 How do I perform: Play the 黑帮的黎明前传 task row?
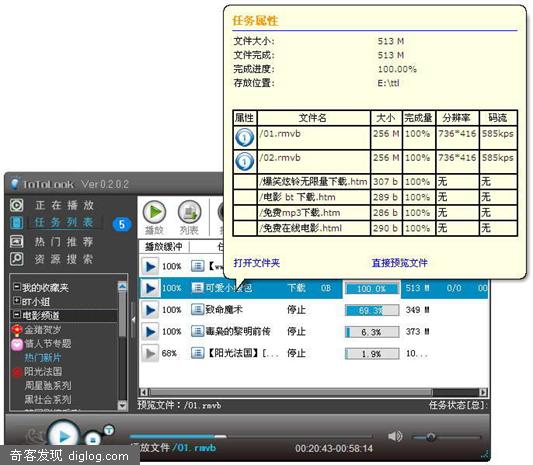point(150,332)
